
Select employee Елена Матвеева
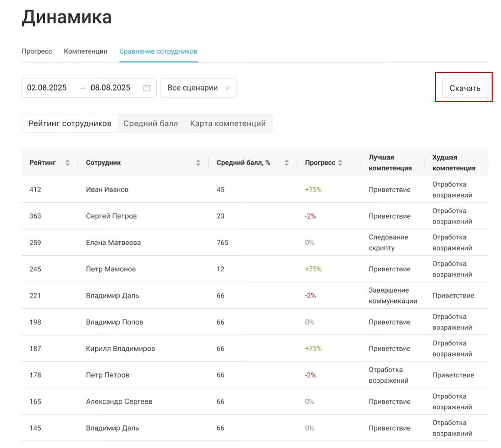tap(113, 242)
